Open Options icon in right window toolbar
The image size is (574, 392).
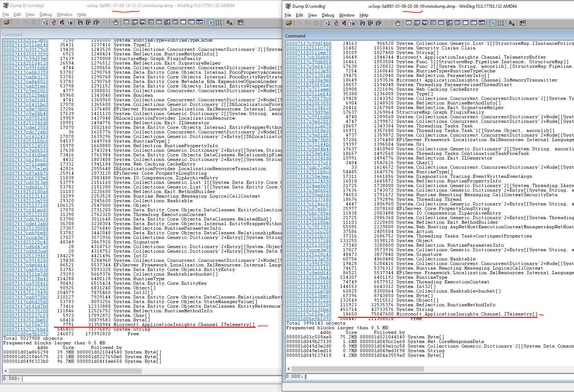522,23
